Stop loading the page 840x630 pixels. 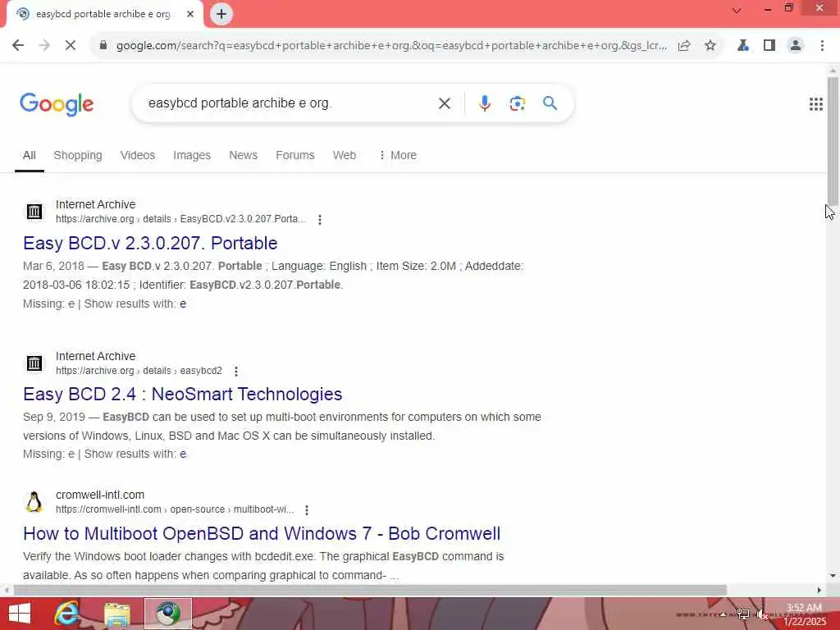point(71,46)
